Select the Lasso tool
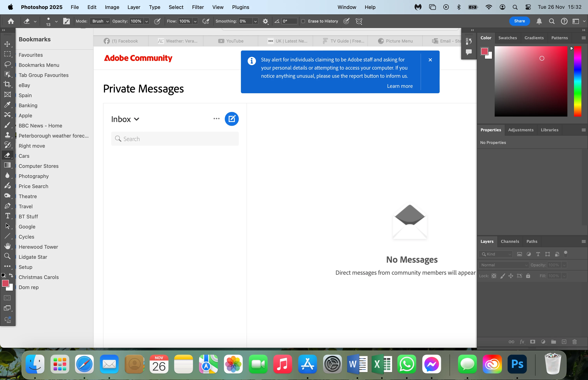Image resolution: width=588 pixels, height=380 pixels. (x=7, y=64)
